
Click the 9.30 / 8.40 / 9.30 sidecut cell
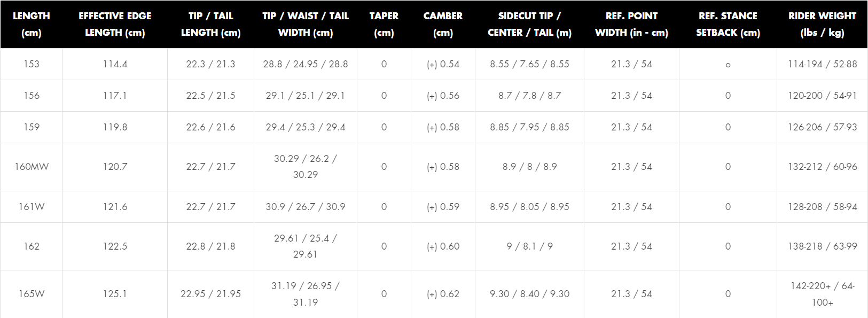[x=529, y=294]
